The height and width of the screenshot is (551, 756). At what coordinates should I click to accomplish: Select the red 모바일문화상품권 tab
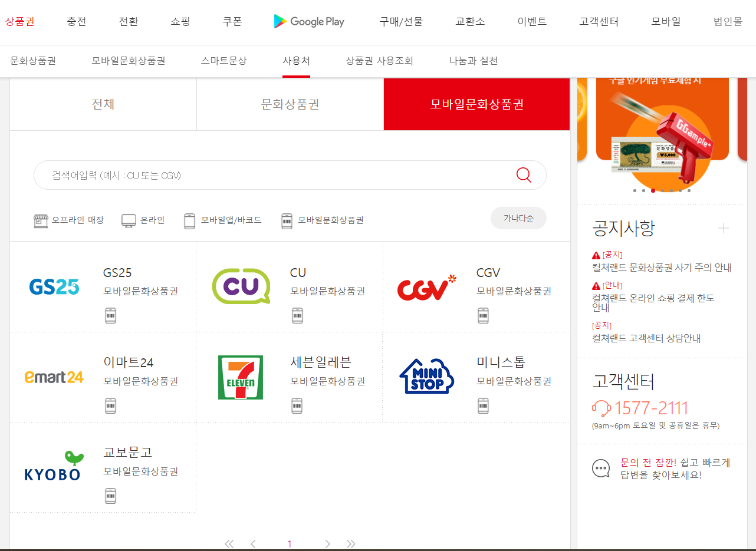(x=476, y=104)
